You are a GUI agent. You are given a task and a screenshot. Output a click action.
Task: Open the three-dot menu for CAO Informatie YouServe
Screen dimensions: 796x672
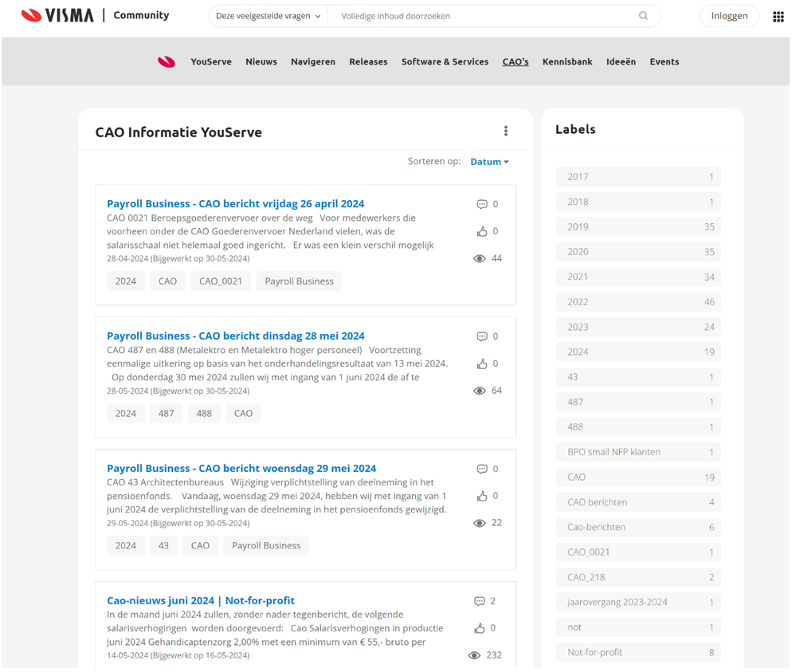click(506, 131)
